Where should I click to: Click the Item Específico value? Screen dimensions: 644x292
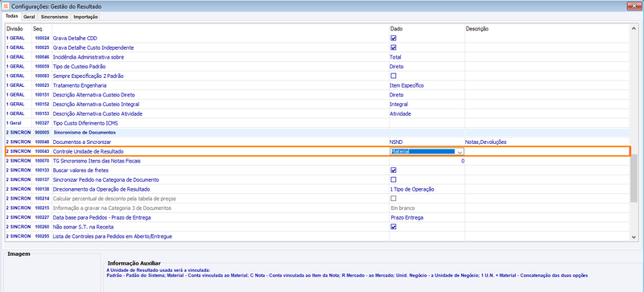pyautogui.click(x=407, y=85)
